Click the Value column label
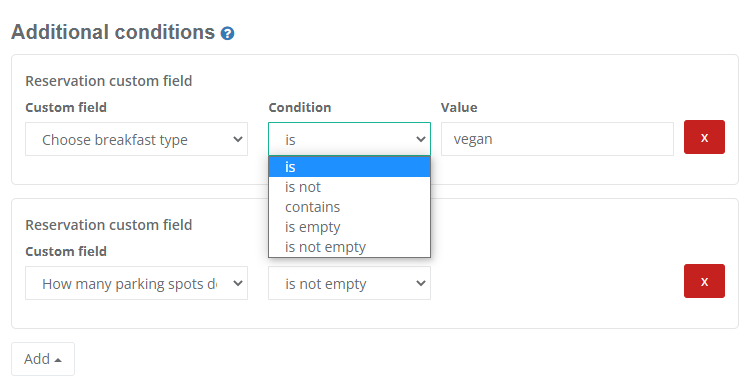Viewport: 750px width, 384px height. coord(459,107)
